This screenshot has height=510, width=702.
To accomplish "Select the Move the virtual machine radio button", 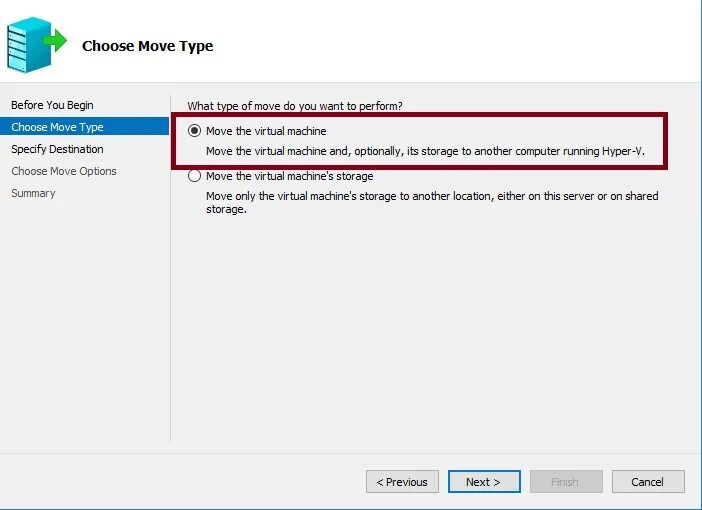I will point(194,131).
